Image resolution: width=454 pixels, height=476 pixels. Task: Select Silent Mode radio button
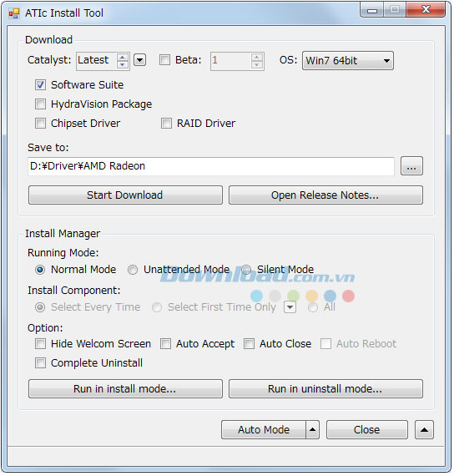247,271
